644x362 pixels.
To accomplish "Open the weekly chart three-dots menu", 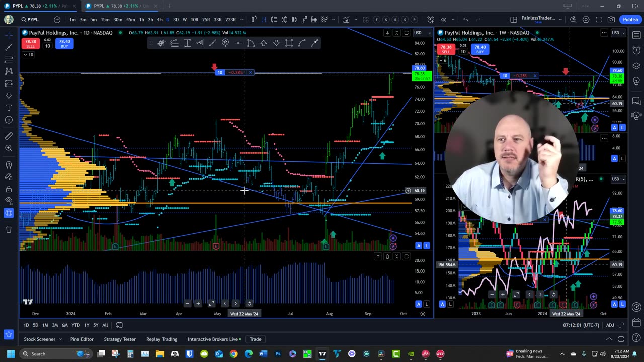I will point(604,33).
